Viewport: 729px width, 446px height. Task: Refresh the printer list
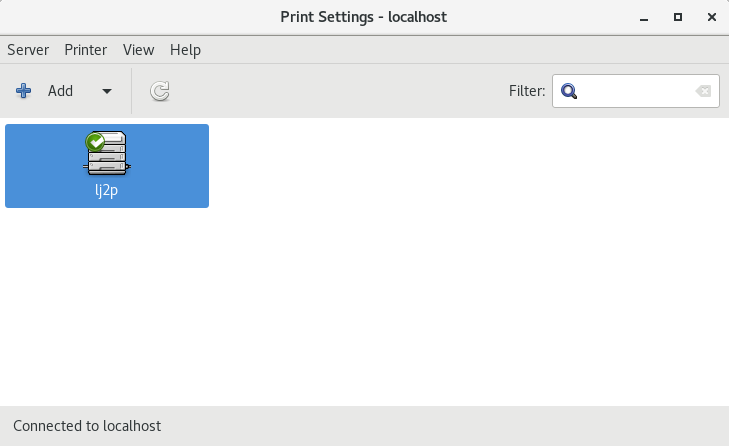[159, 91]
